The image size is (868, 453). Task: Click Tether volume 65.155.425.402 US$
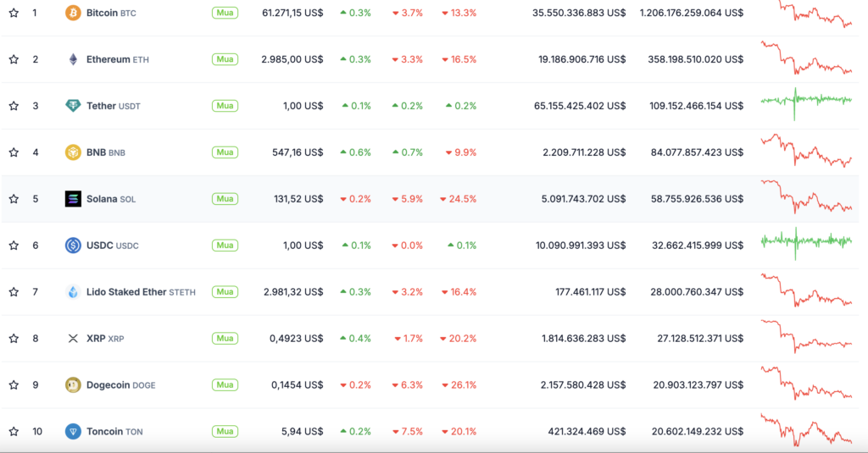580,106
